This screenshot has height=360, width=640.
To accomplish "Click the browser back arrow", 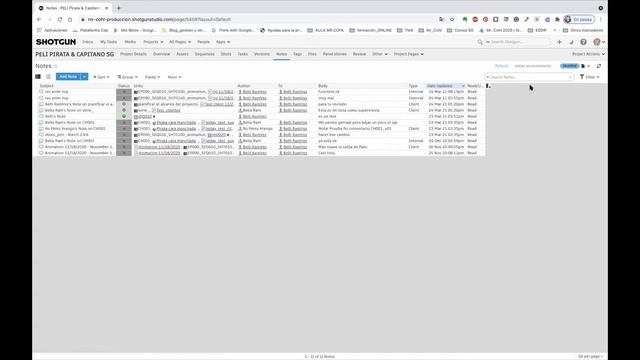I will 39,19.
